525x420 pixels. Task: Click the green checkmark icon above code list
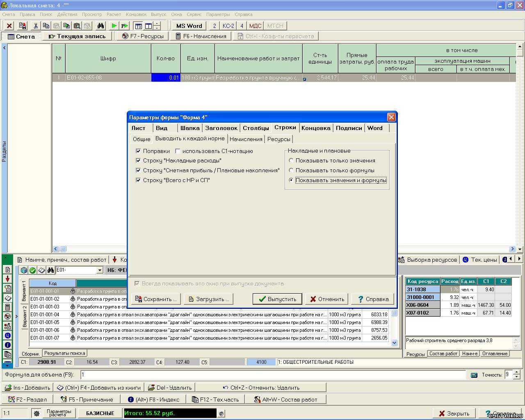coord(33,270)
